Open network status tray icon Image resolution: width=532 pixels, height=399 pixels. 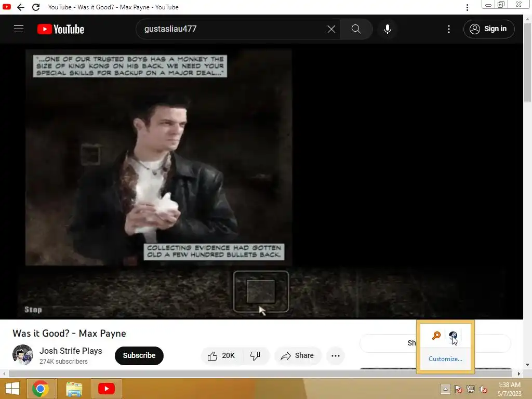tap(471, 389)
